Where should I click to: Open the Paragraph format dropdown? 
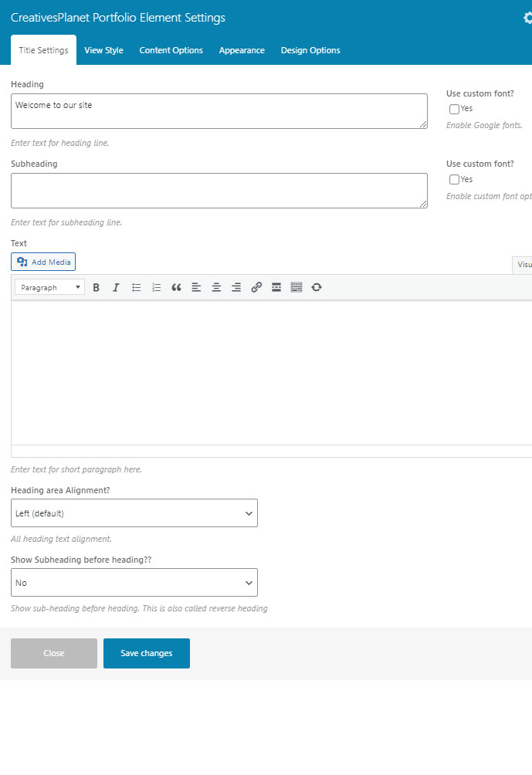49,287
